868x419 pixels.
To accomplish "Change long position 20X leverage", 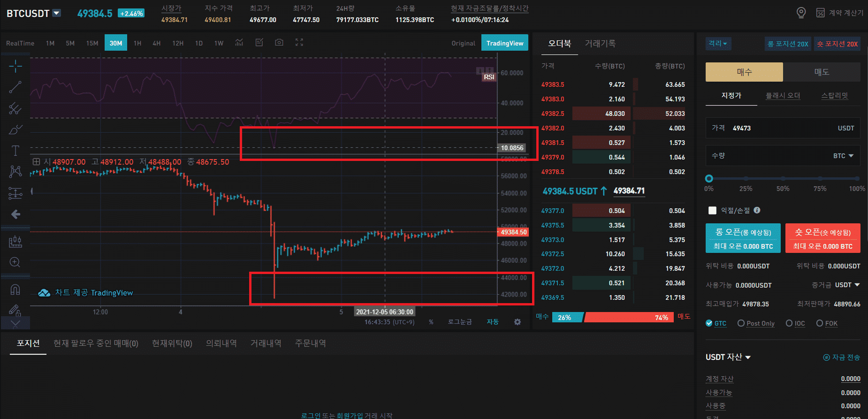I will tap(788, 44).
